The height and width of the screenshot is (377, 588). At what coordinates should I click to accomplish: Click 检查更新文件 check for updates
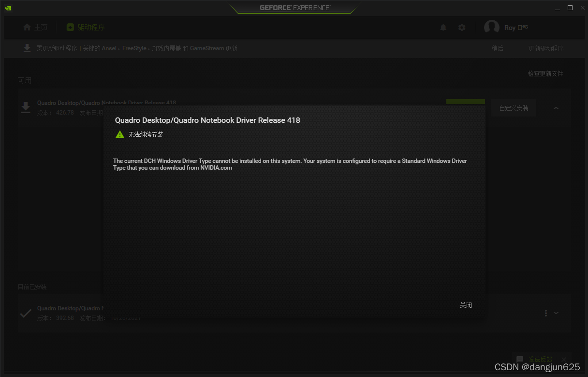tap(545, 73)
